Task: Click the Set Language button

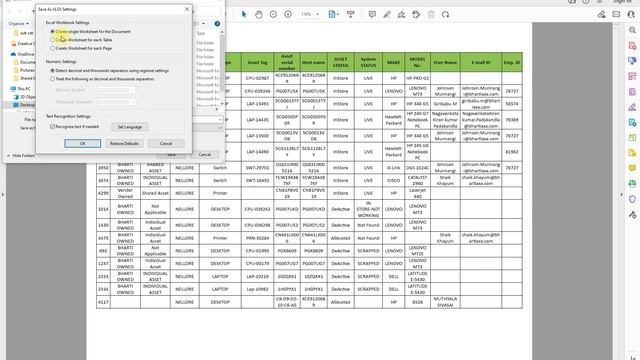Action: (130, 127)
